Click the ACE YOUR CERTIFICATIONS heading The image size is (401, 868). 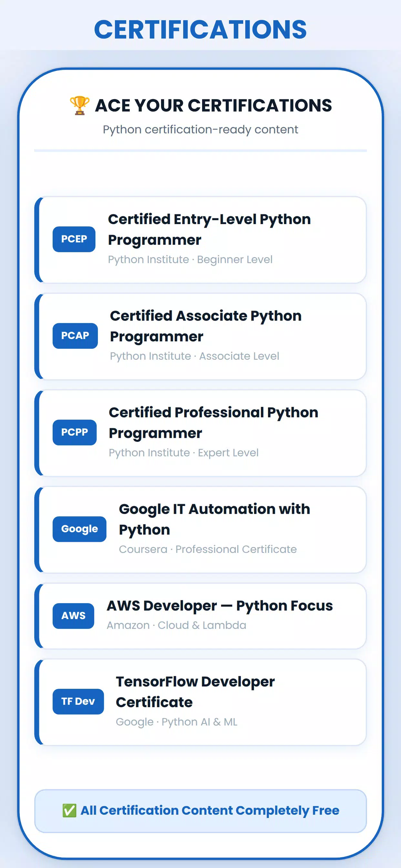(213, 106)
